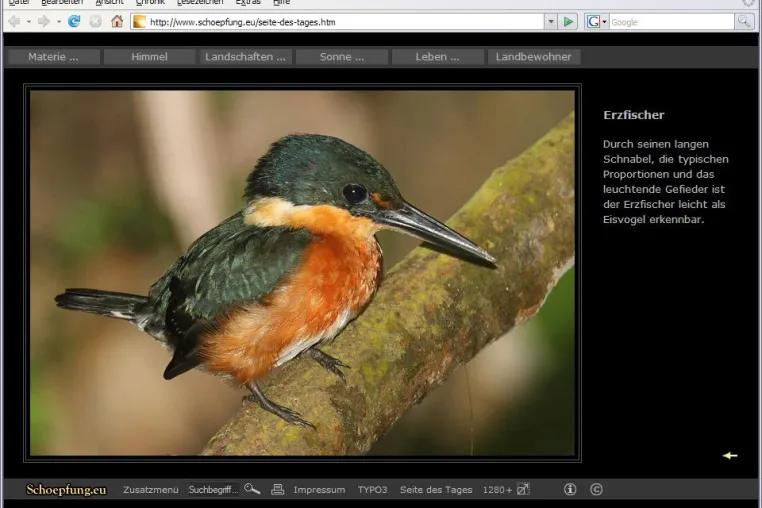Click the print icon in footer
The width and height of the screenshot is (762, 508).
tap(277, 489)
